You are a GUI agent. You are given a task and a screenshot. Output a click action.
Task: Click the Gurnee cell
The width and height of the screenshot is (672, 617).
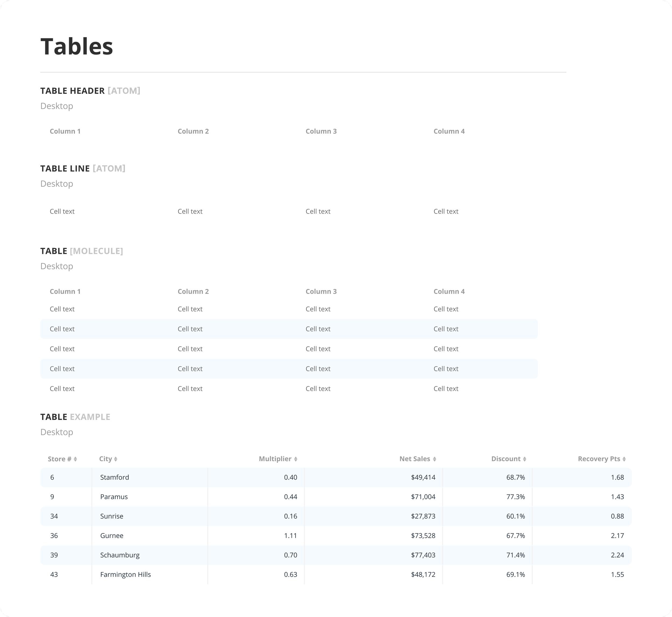[x=112, y=536]
